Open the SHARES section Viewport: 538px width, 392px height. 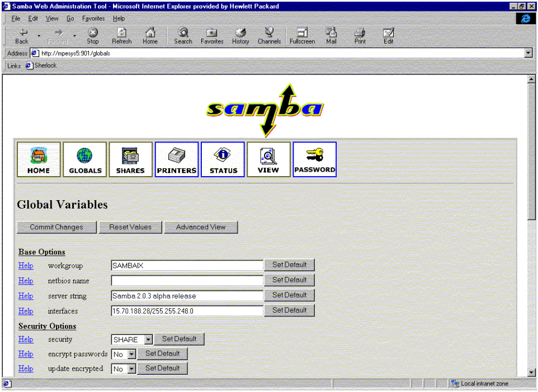coord(131,159)
